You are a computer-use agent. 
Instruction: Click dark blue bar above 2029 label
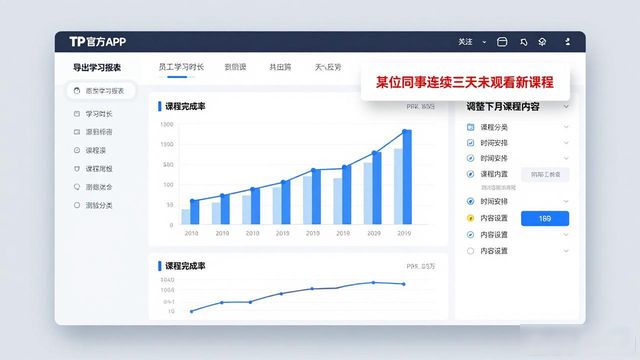click(377, 188)
